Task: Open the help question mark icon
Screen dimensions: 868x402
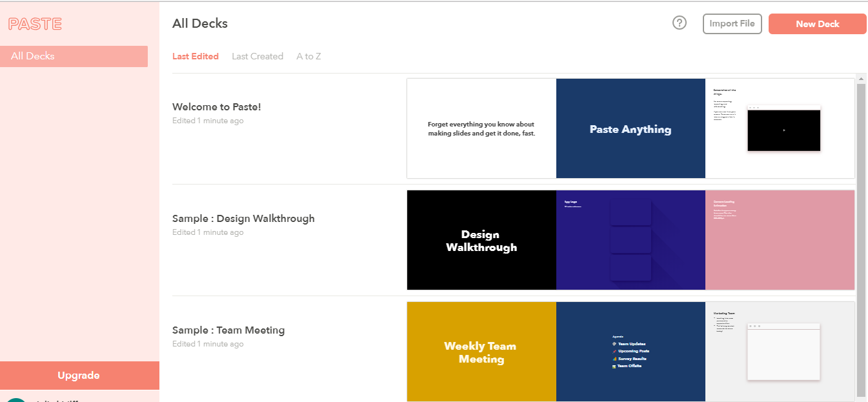Action: click(x=680, y=23)
